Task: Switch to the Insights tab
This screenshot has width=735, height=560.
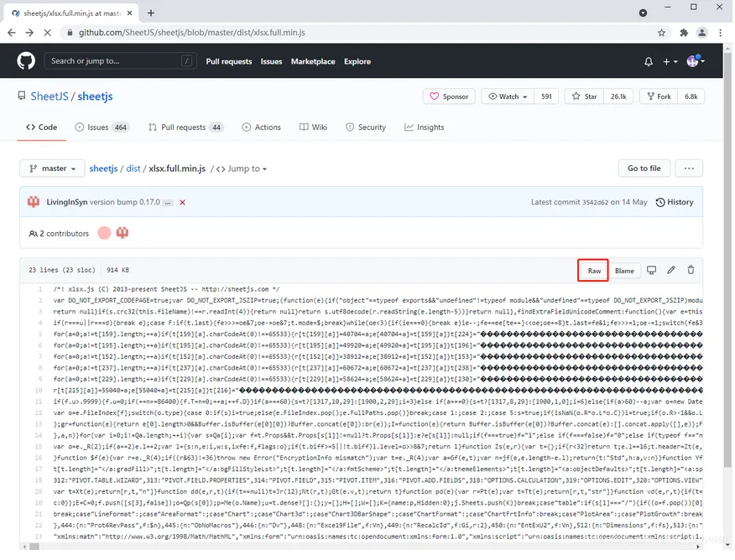Action: 425,127
